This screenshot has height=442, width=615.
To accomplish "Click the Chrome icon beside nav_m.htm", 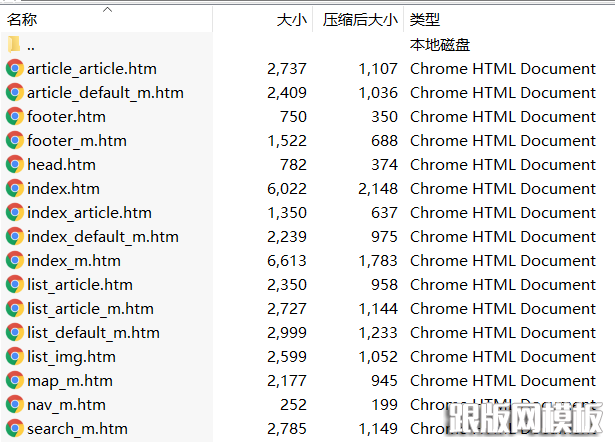I will pyautogui.click(x=15, y=405).
